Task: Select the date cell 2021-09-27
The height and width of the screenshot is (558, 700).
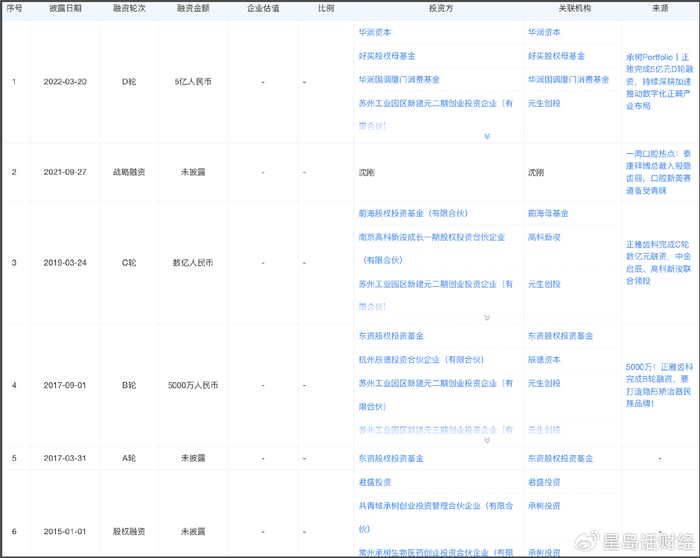Action: (x=65, y=172)
